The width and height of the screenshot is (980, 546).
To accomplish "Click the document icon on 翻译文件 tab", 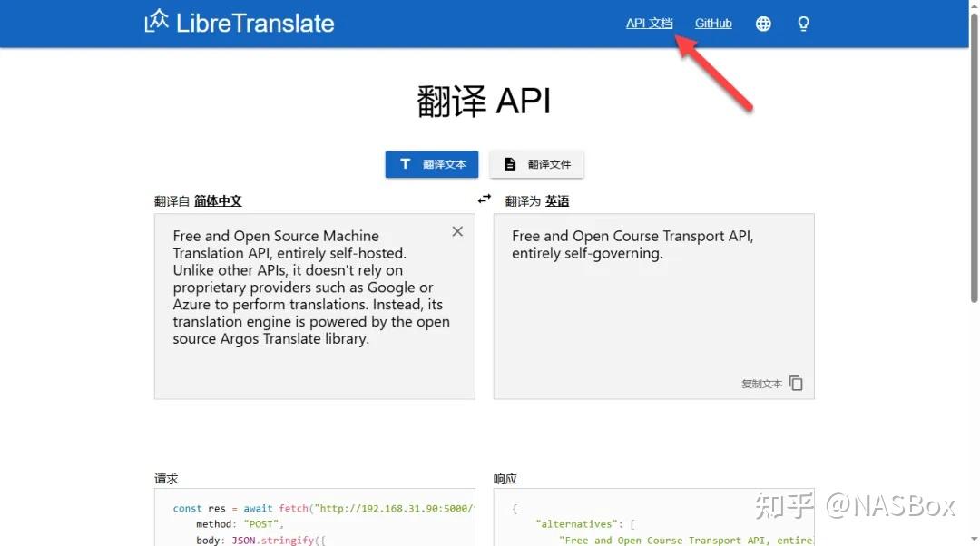I will coord(510,164).
